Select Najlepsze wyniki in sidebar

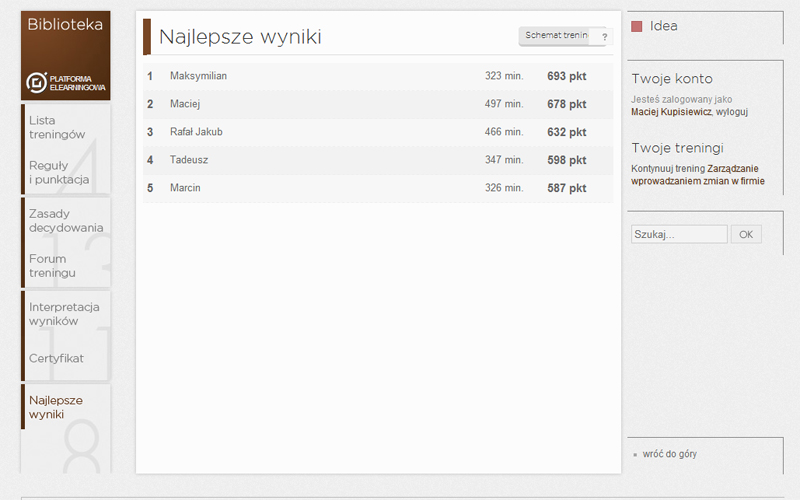click(56, 407)
